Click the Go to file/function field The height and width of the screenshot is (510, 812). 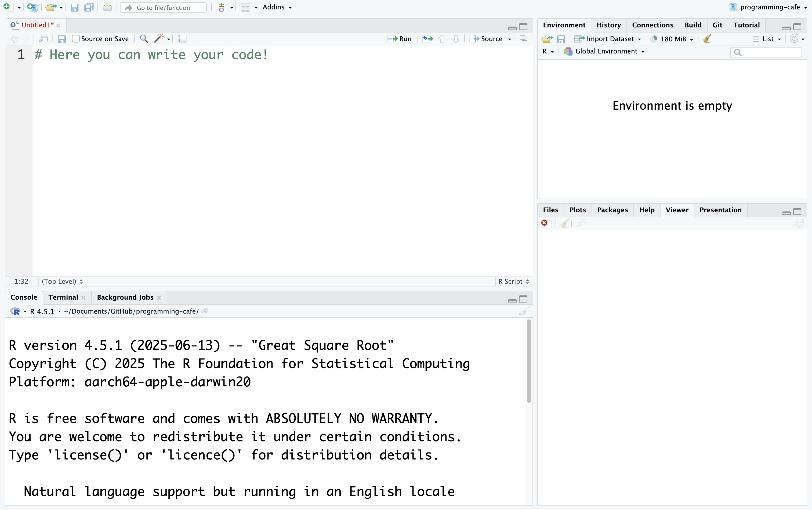click(x=164, y=8)
